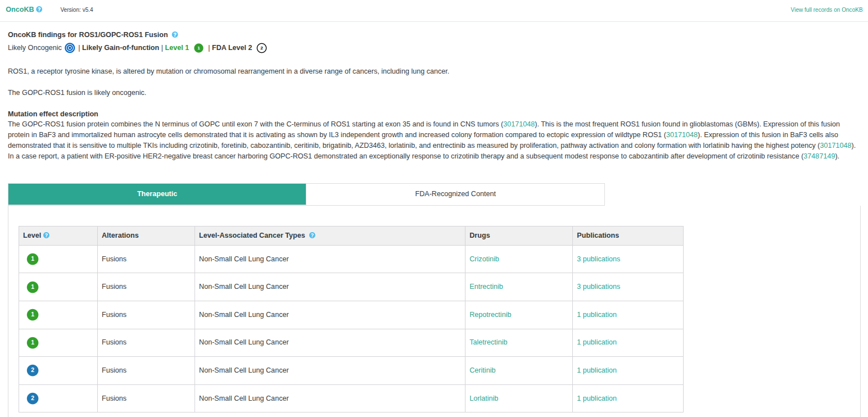
Task: Click the green Level 1 badge in header
Action: (198, 48)
